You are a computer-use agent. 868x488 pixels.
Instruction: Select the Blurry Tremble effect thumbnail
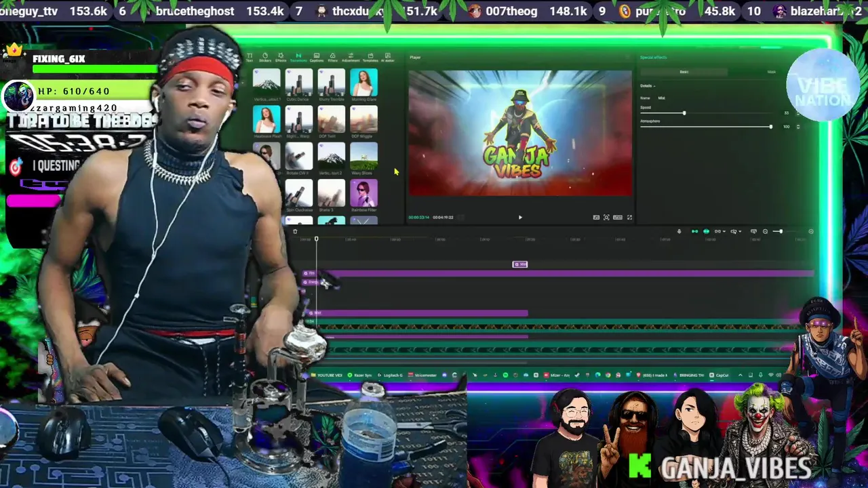click(x=332, y=82)
